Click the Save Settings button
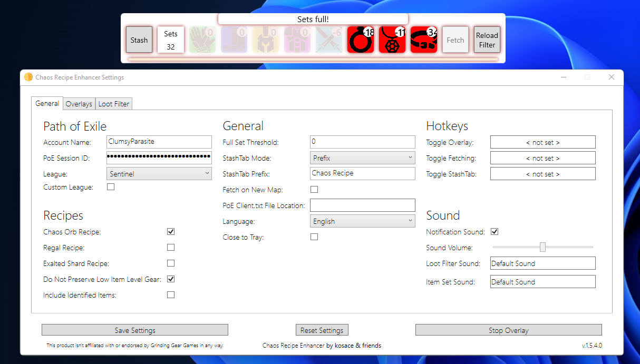Screen dimensions: 640x364 pos(135,330)
